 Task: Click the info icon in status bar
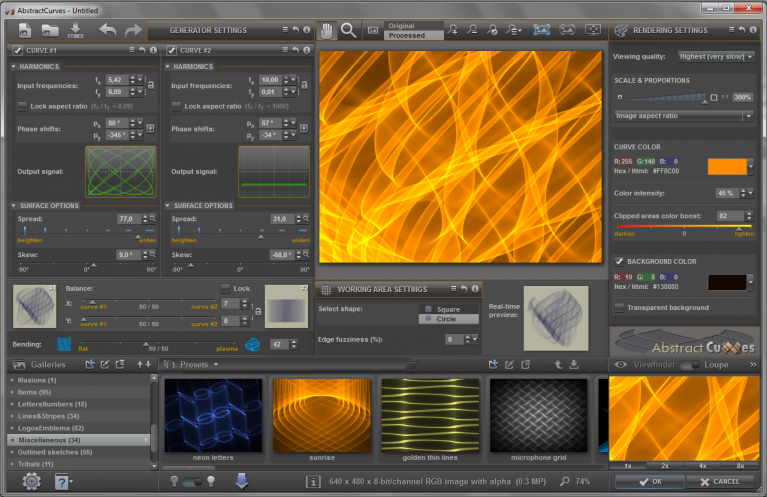pos(313,482)
